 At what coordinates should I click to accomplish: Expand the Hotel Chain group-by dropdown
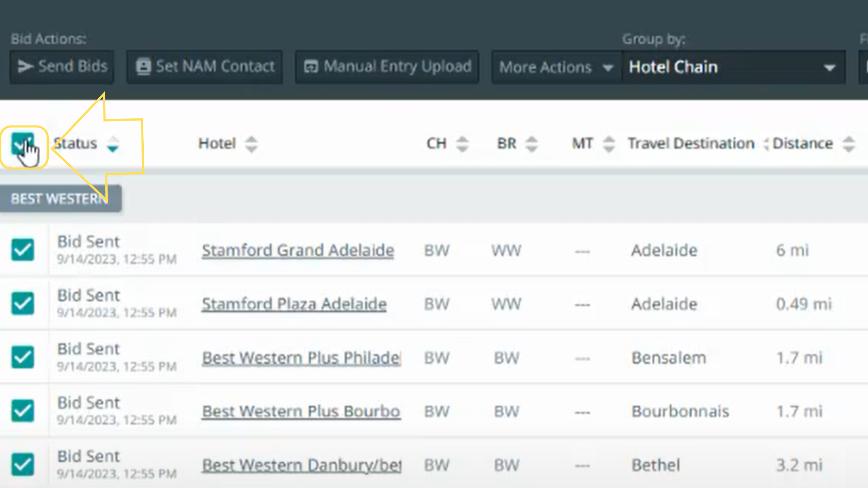pyautogui.click(x=733, y=67)
